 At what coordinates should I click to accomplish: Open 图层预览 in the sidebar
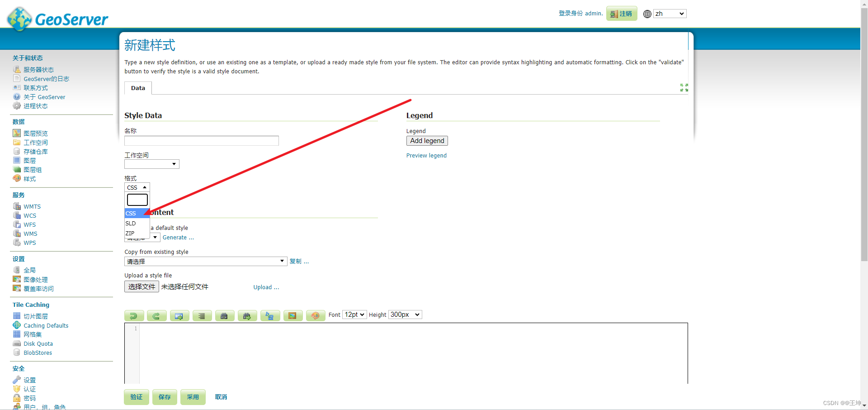click(x=36, y=133)
